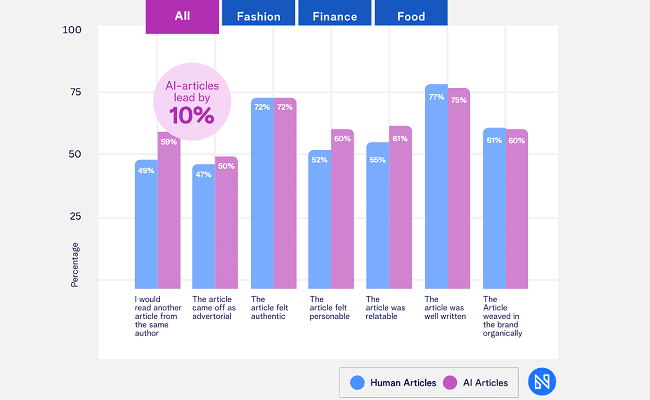Click the purple AI Articles legend dot
Image resolution: width=650 pixels, height=400 pixels.
(449, 382)
